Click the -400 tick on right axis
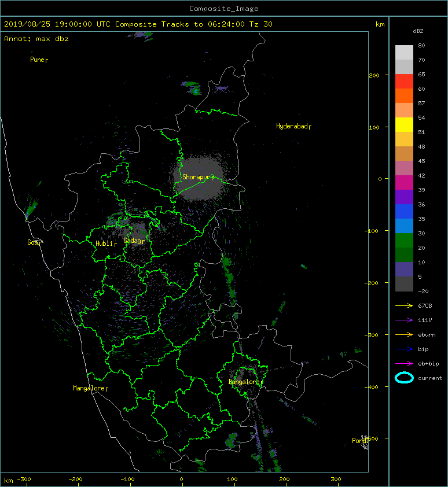 click(372, 387)
